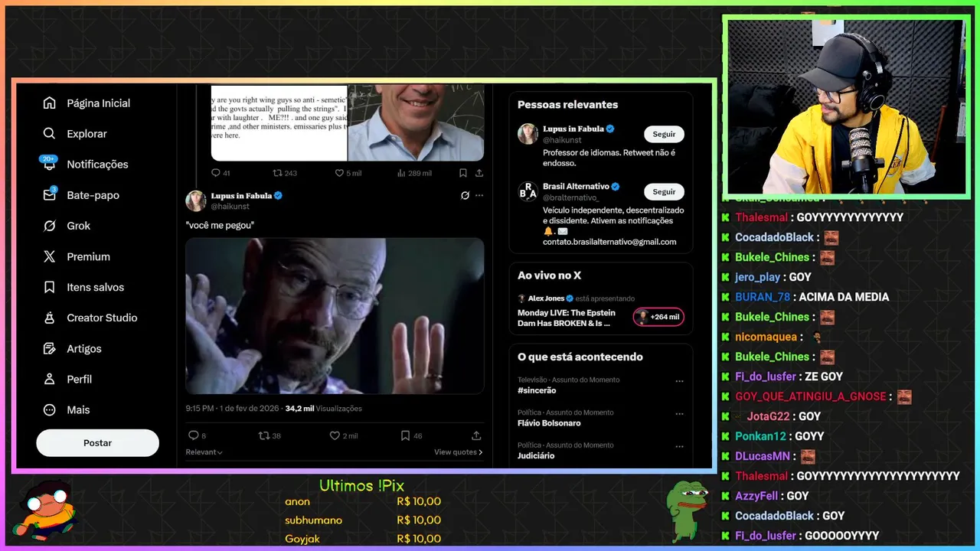Click chat username Ponkan12

pos(761,436)
